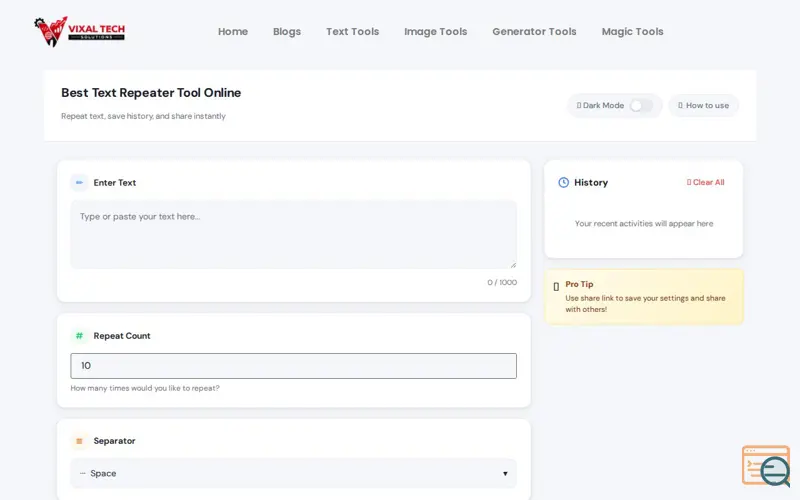The width and height of the screenshot is (800, 500).
Task: Open the Blogs menu item
Action: click(x=287, y=32)
